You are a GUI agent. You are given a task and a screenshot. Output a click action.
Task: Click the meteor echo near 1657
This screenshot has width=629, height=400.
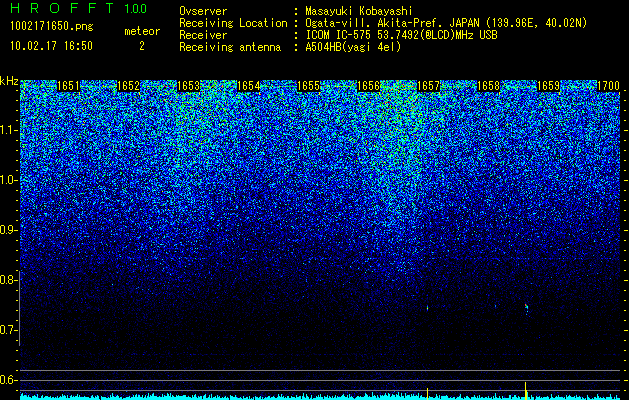click(x=427, y=308)
